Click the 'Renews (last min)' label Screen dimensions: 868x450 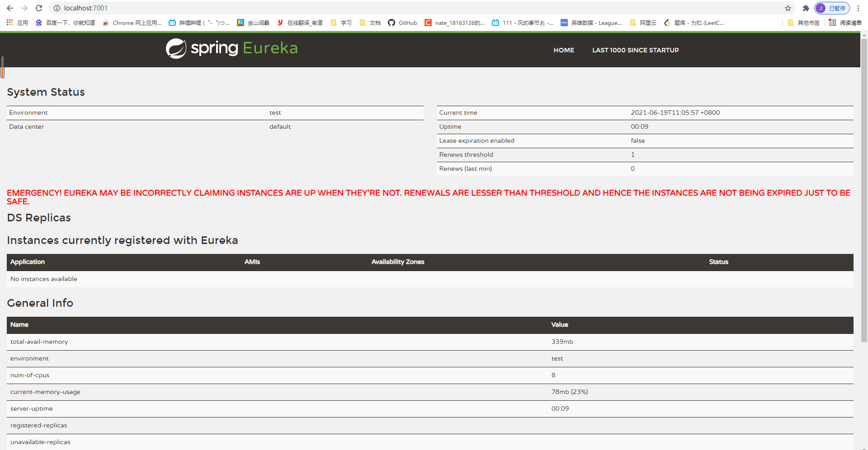pyautogui.click(x=465, y=169)
